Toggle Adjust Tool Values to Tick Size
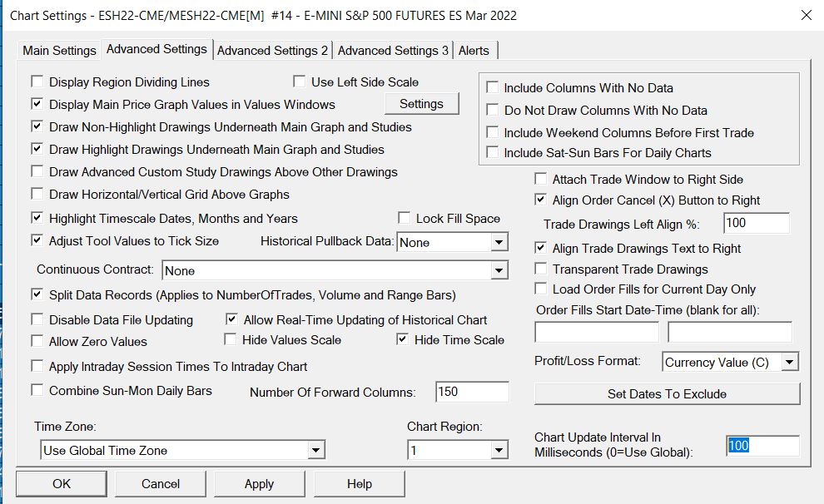 (37, 240)
